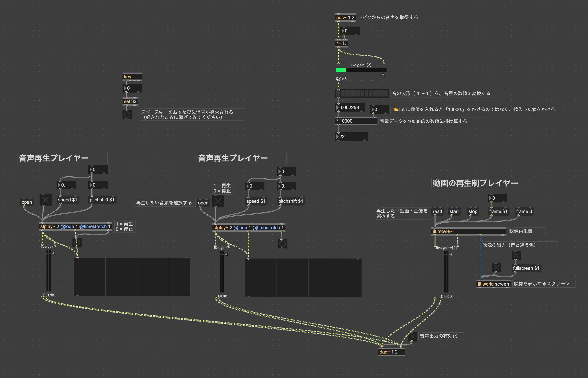Click the read message of the video player
588x378 pixels.
[437, 212]
